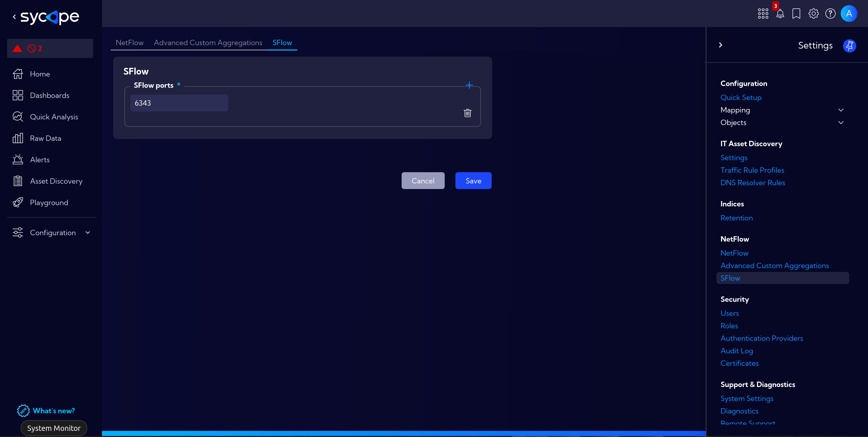
Task: Open the Raw Data section
Action: [x=45, y=138]
